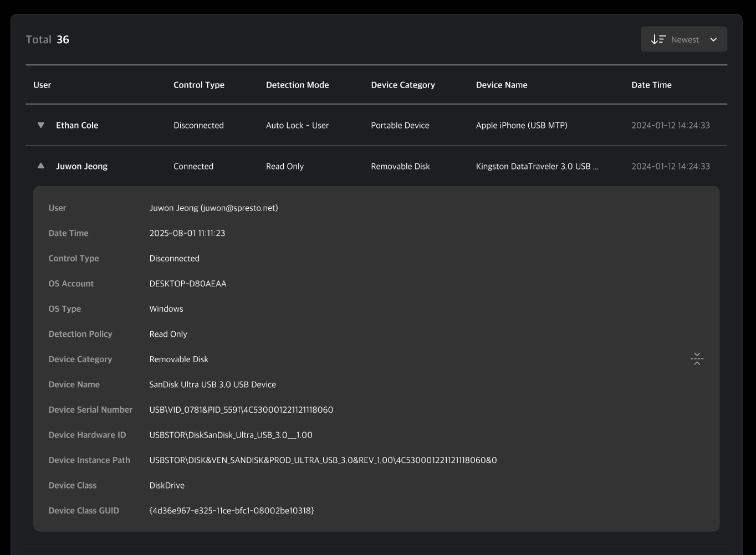Click the Device Class GUID value

tap(232, 510)
